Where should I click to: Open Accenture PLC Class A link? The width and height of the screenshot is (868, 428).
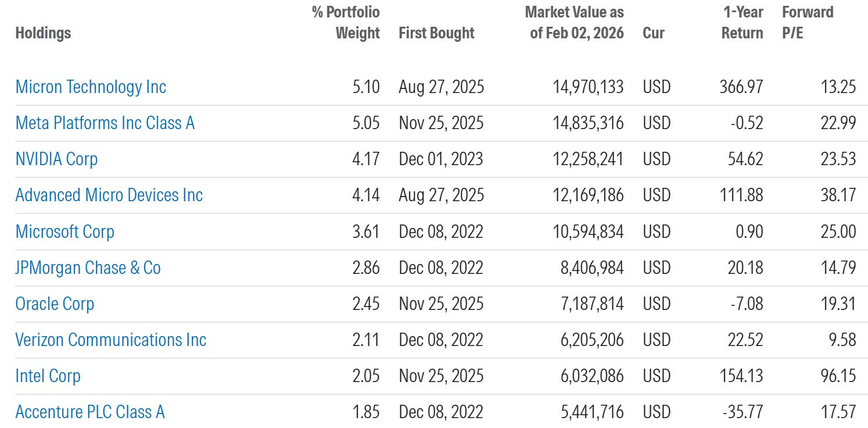click(x=90, y=412)
